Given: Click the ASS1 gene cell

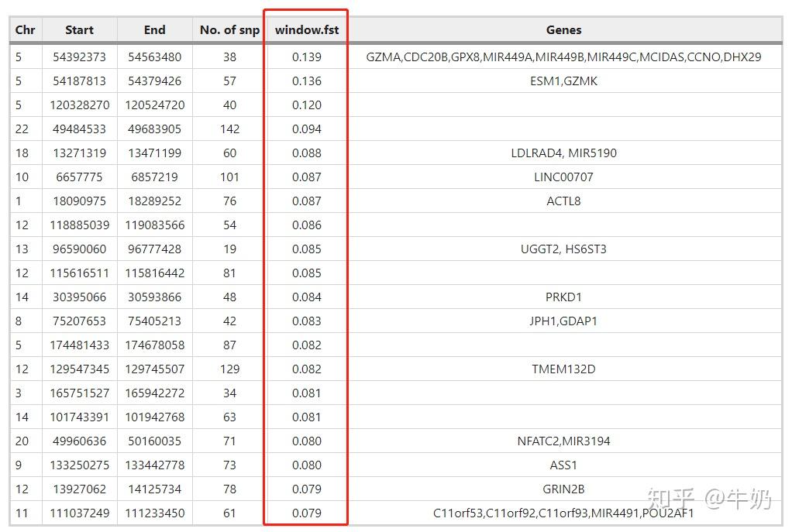Looking at the screenshot, I should (x=563, y=465).
